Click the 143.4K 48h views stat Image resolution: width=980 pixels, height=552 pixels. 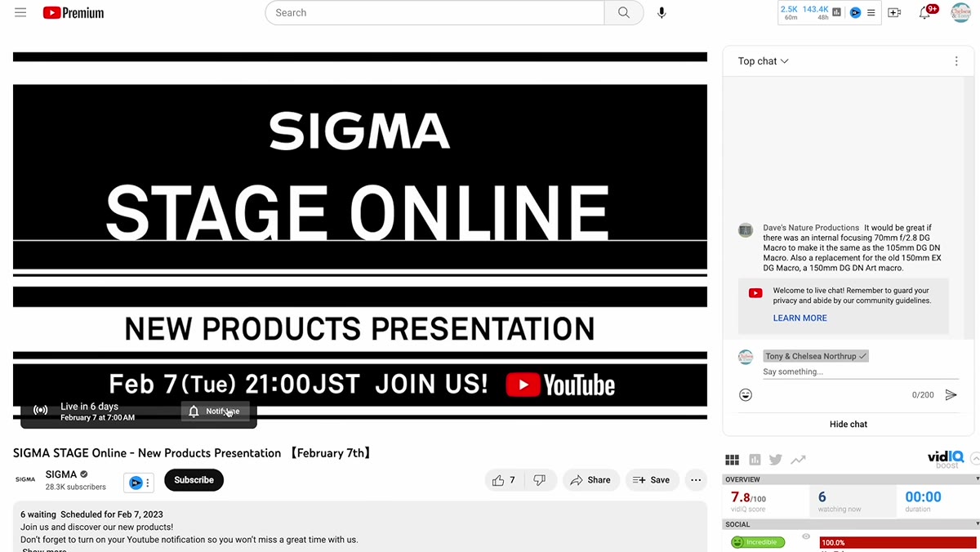click(816, 13)
